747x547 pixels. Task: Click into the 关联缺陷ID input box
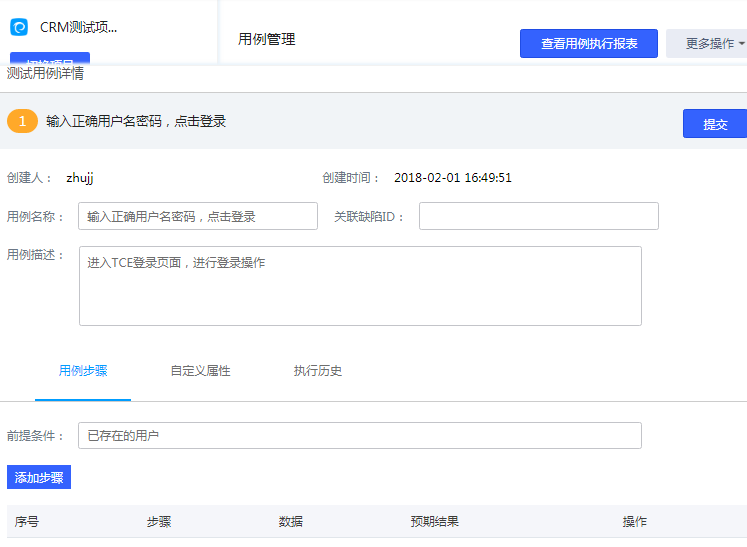click(x=538, y=216)
